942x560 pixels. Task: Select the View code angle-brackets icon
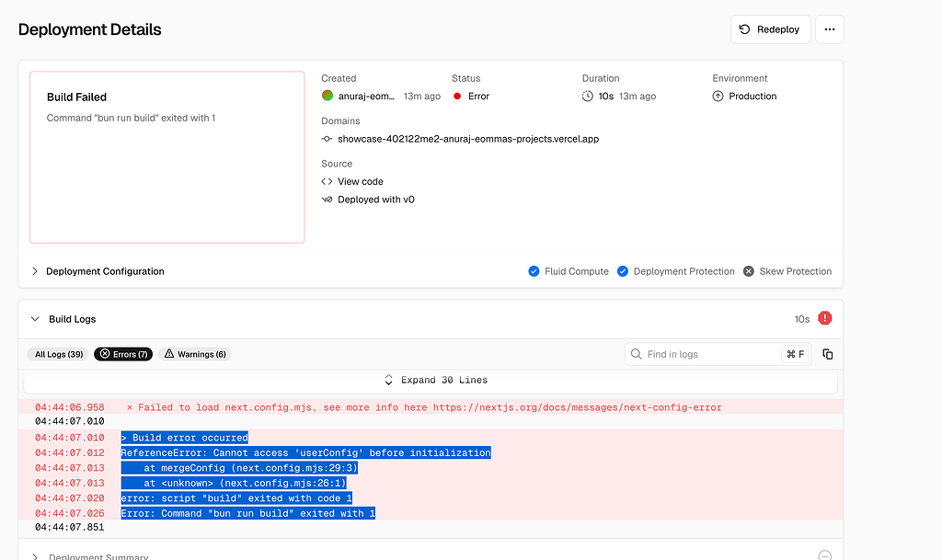pos(327,181)
